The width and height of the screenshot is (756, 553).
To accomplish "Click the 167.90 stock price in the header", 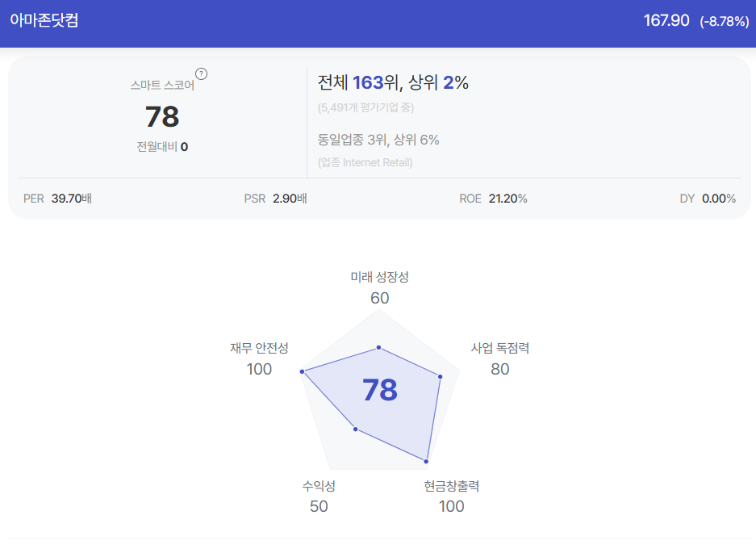I will coord(666,20).
